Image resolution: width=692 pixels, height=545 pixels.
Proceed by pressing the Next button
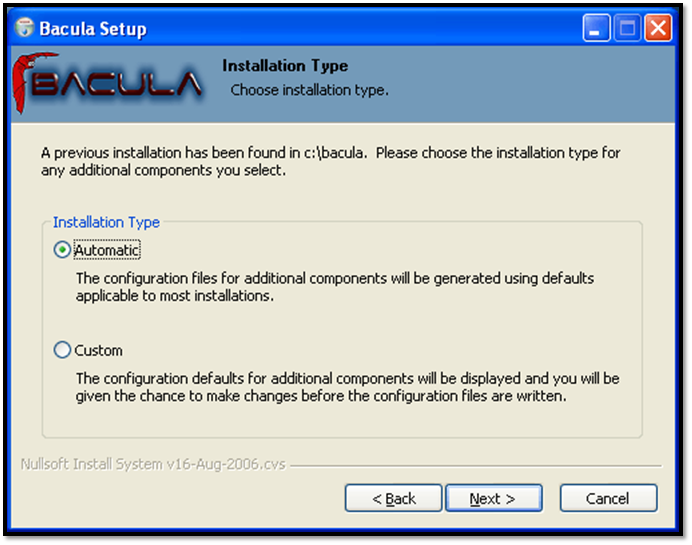click(493, 498)
